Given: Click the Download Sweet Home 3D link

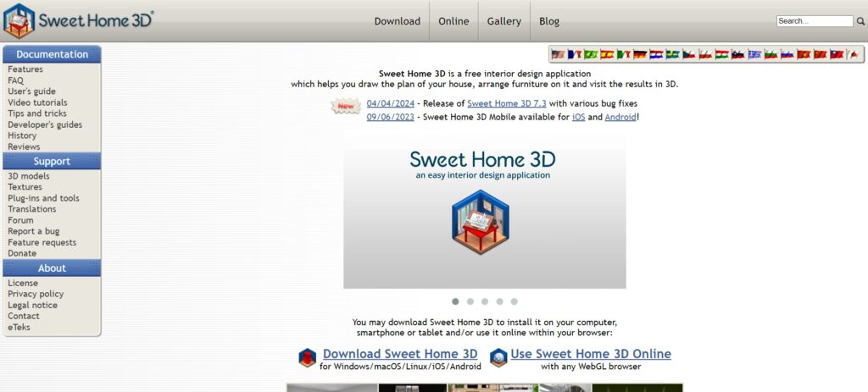Looking at the screenshot, I should (400, 354).
